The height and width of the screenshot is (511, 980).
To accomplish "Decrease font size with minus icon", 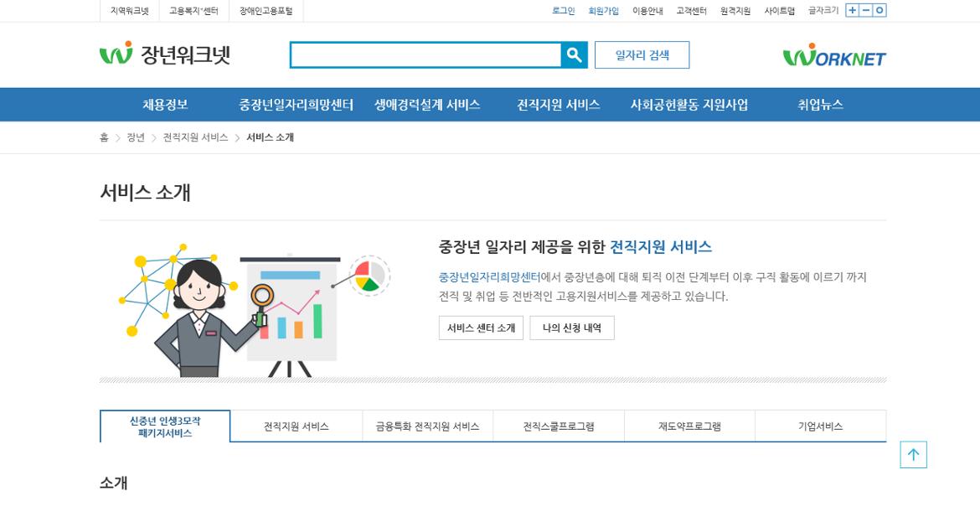I will coord(865,10).
